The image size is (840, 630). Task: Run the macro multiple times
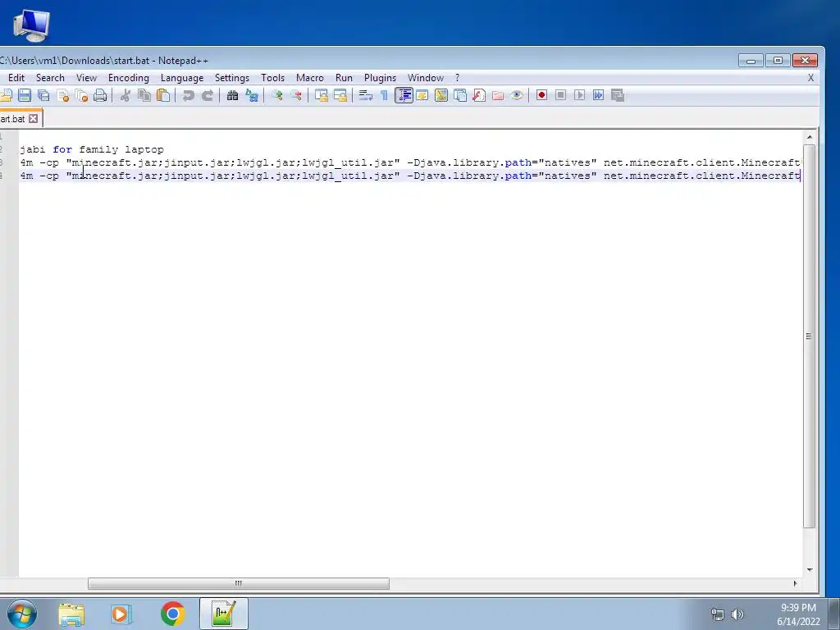tap(598, 95)
